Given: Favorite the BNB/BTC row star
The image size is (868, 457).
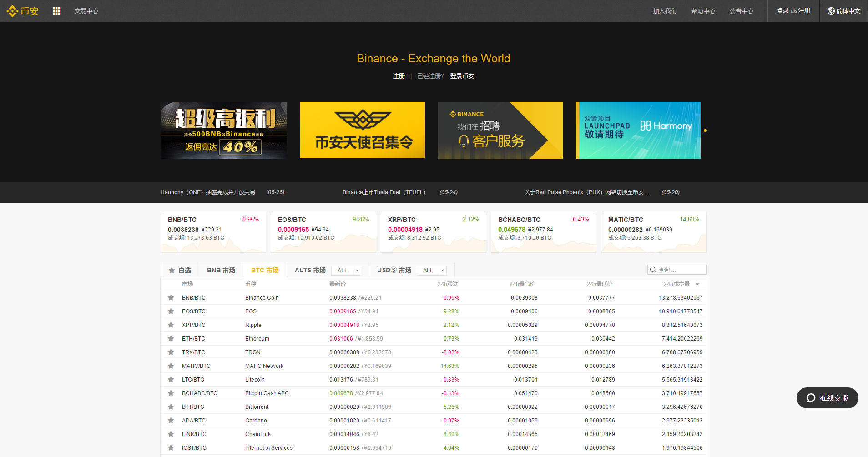Looking at the screenshot, I should 171,298.
